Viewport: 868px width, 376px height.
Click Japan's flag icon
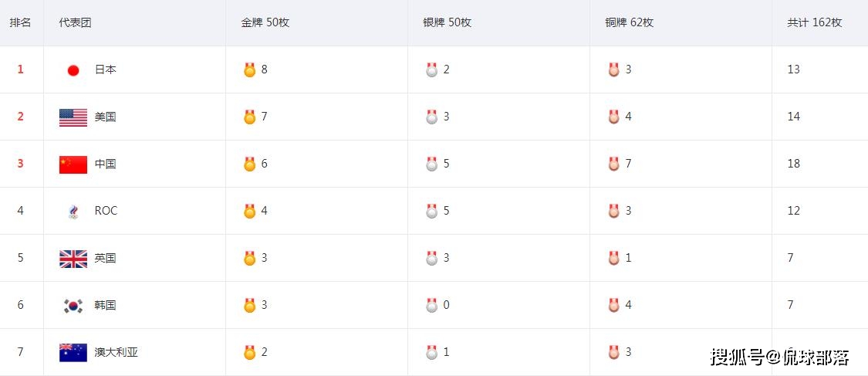tap(73, 70)
